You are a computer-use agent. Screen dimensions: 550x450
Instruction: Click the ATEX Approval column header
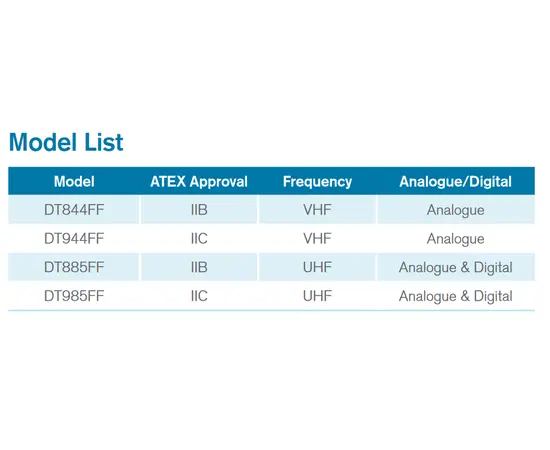pos(199,182)
